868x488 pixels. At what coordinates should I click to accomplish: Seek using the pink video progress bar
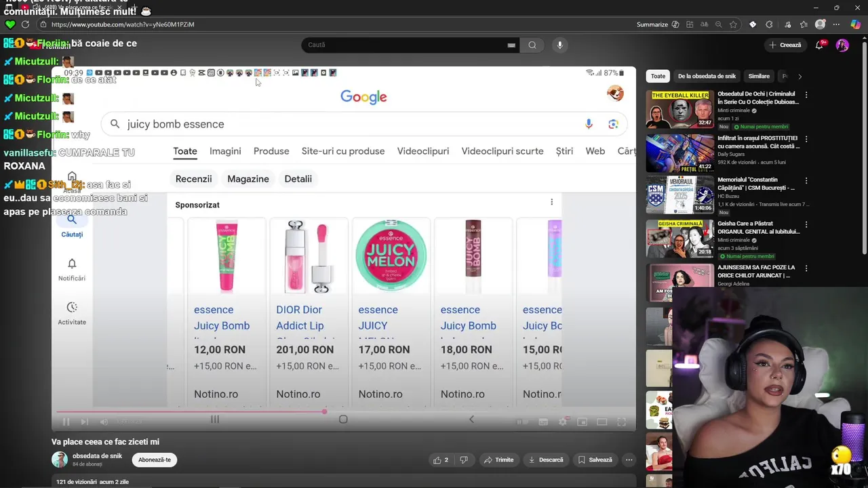(344, 411)
